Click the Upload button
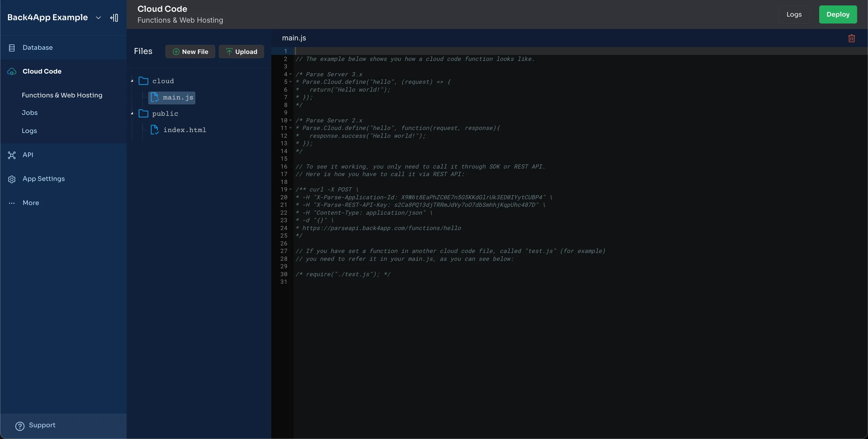868x439 pixels. coord(241,52)
